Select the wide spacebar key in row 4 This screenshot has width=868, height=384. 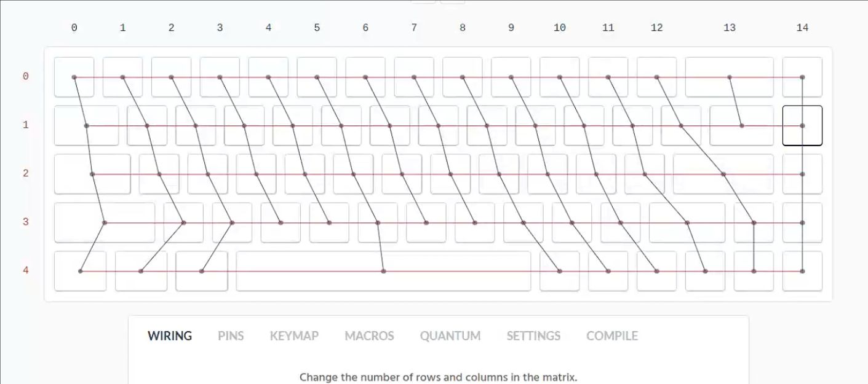click(383, 271)
